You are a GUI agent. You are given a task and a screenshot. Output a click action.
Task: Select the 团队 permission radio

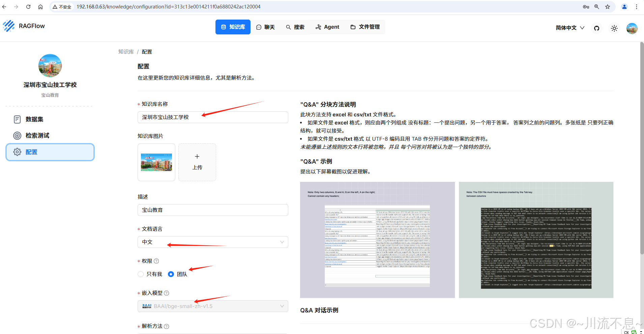[171, 274]
